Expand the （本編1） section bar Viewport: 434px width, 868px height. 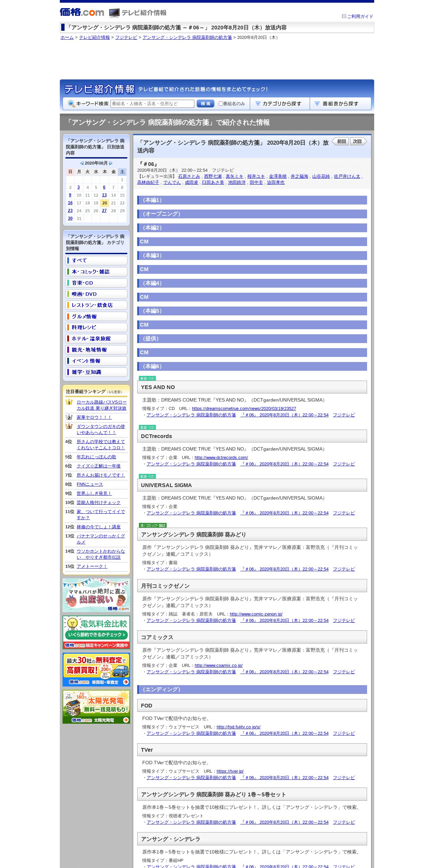252,200
